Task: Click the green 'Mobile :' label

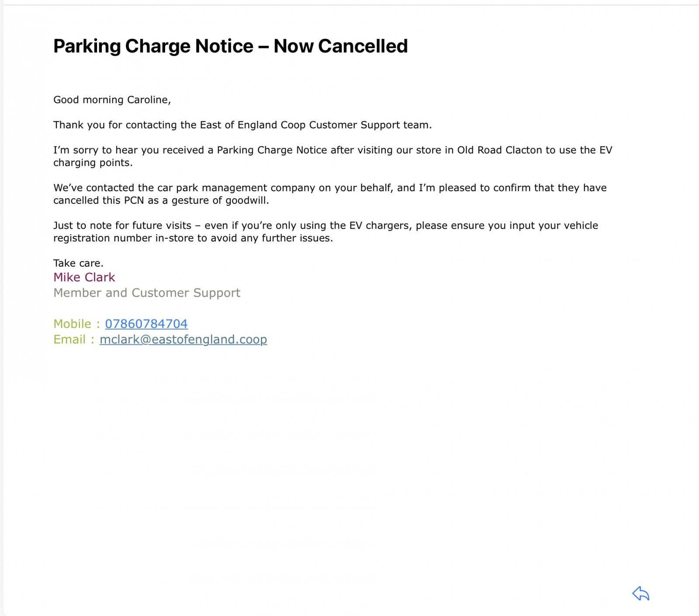Action: (76, 323)
